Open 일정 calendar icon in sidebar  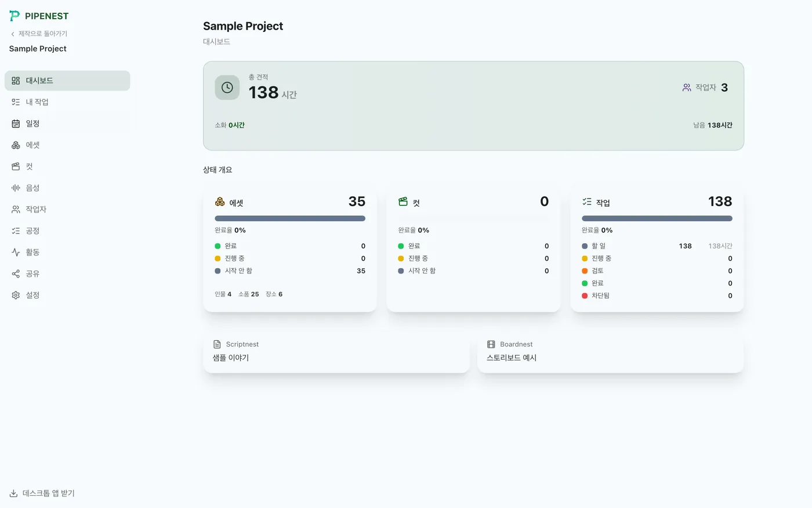click(x=16, y=124)
